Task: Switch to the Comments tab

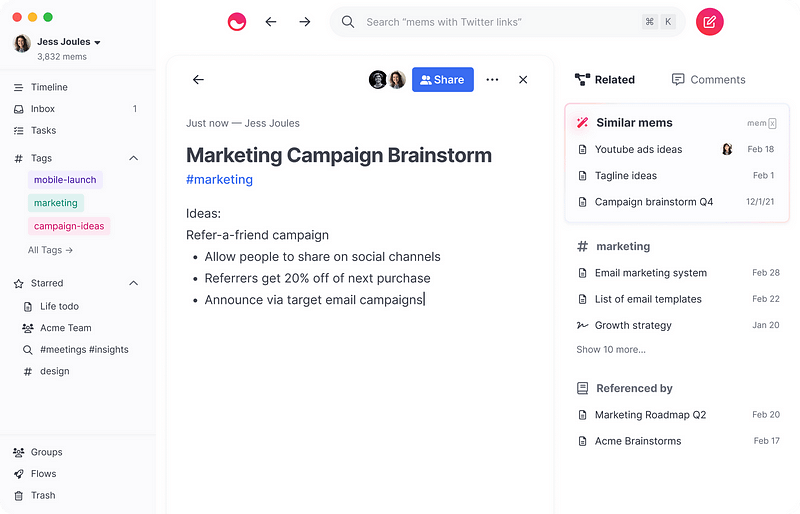Action: [709, 80]
